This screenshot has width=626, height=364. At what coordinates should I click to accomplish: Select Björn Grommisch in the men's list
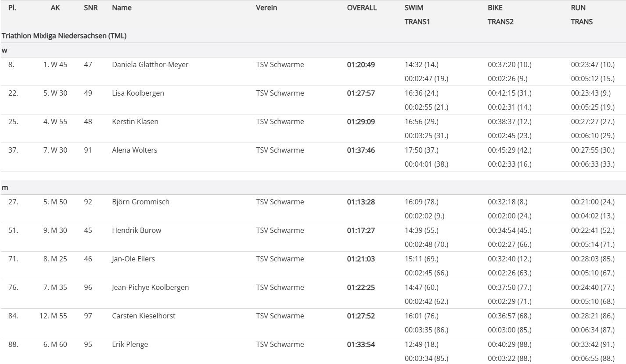[x=140, y=202]
